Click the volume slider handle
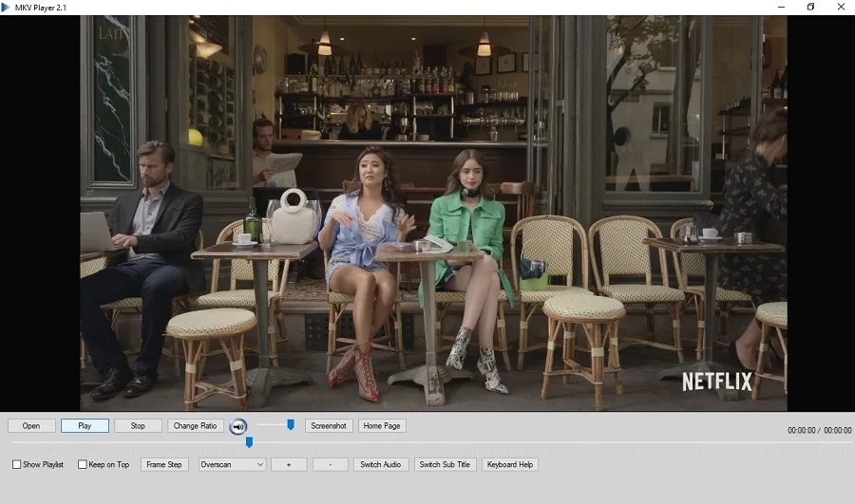Image resolution: width=855 pixels, height=504 pixels. tap(291, 424)
